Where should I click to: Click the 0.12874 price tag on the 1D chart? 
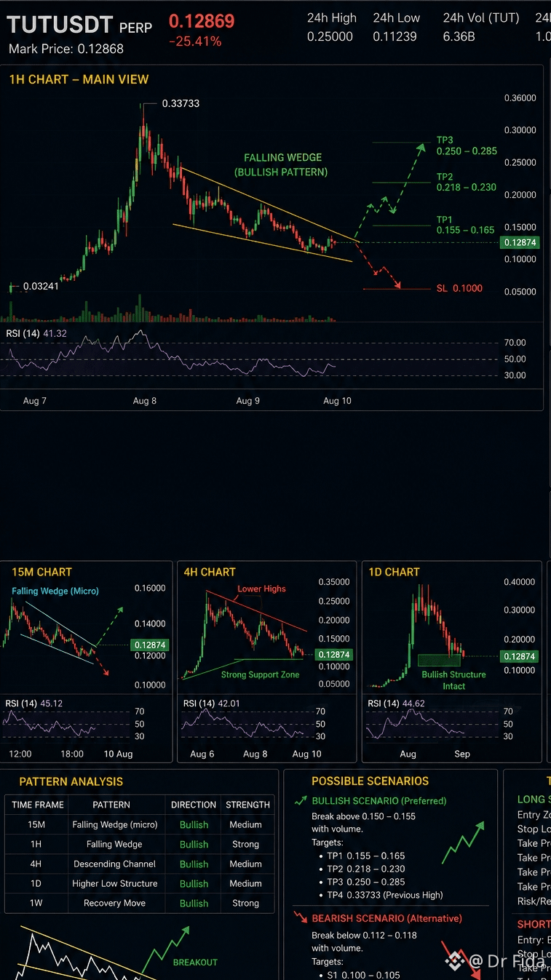click(x=520, y=656)
